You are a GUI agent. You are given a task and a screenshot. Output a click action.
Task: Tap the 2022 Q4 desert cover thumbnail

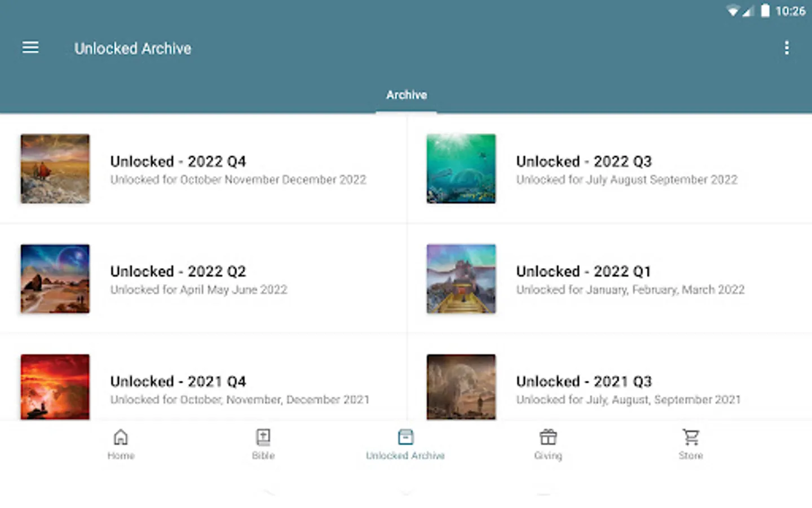click(x=55, y=169)
